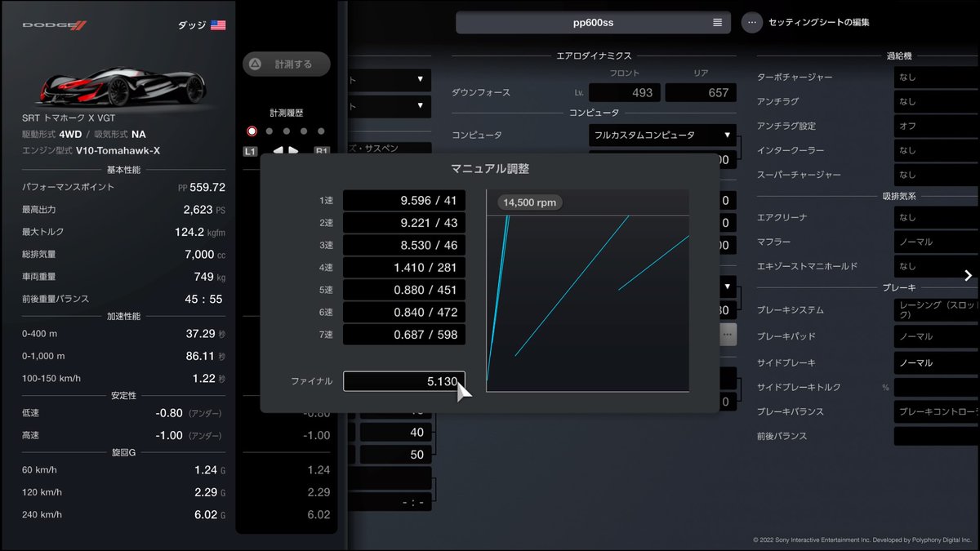Select the fourth measurement history dot
This screenshot has width=980, height=551.
pos(304,131)
